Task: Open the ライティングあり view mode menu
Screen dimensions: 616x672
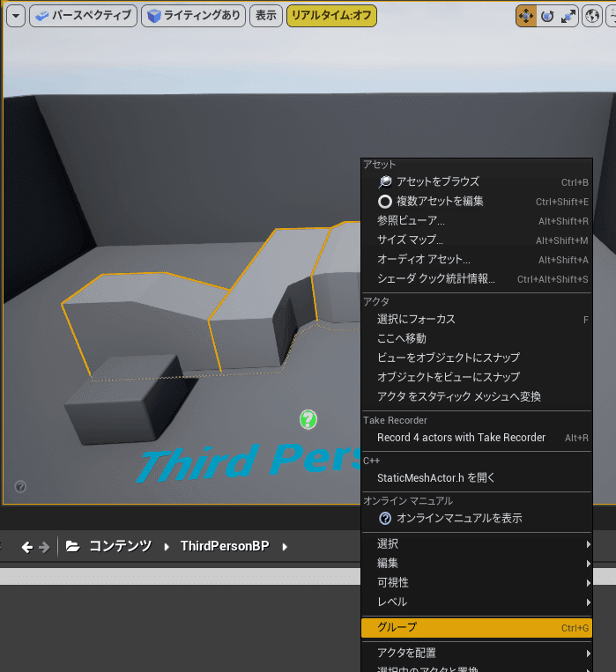Action: [x=194, y=16]
